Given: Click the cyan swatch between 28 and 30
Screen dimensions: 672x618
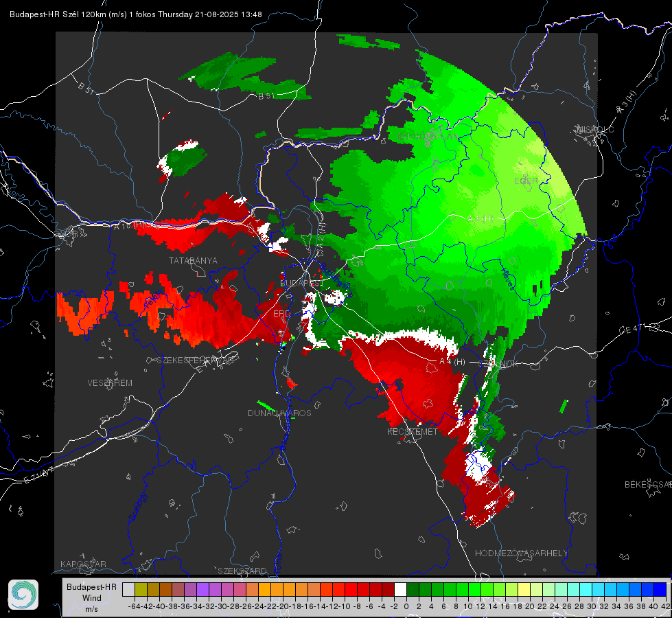Looking at the screenshot, I should tap(586, 589).
